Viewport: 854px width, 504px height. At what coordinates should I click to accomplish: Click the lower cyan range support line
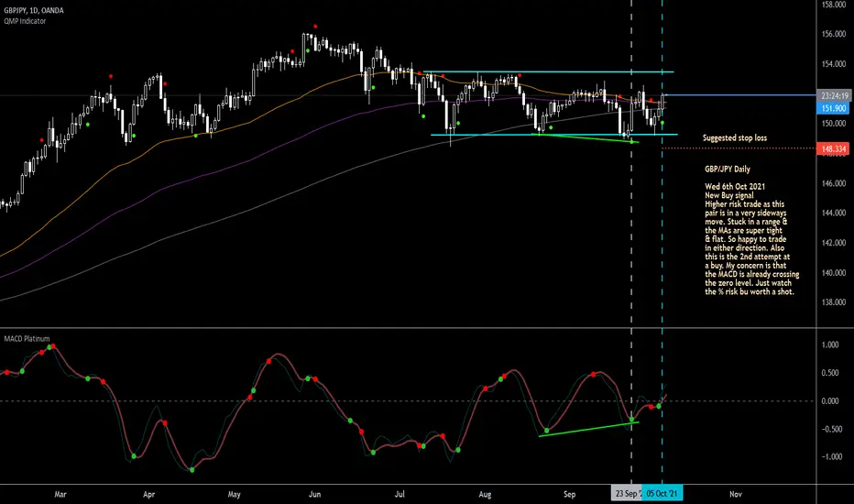coord(553,135)
